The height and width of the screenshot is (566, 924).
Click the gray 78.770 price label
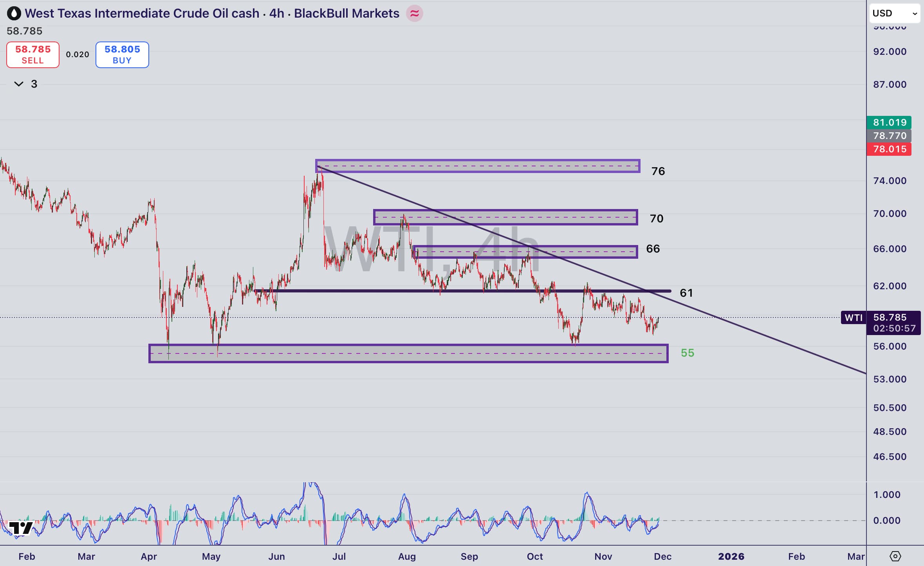pos(889,136)
